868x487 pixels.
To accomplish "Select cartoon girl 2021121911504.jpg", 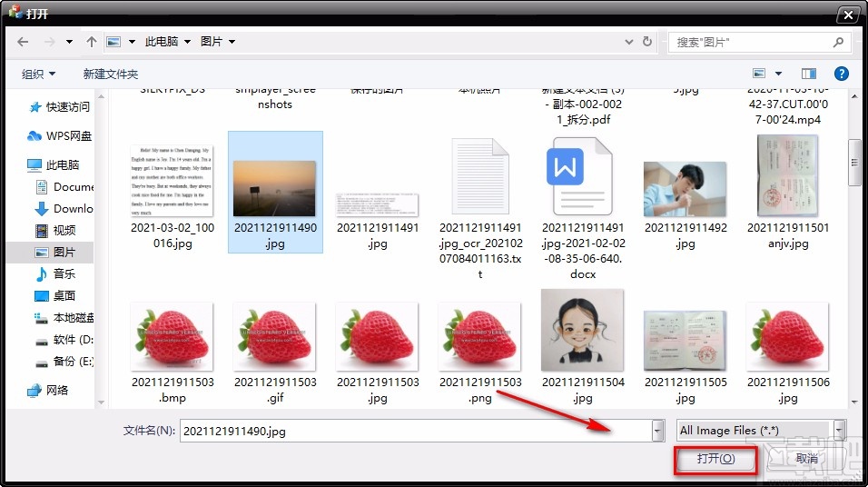I will (x=582, y=330).
